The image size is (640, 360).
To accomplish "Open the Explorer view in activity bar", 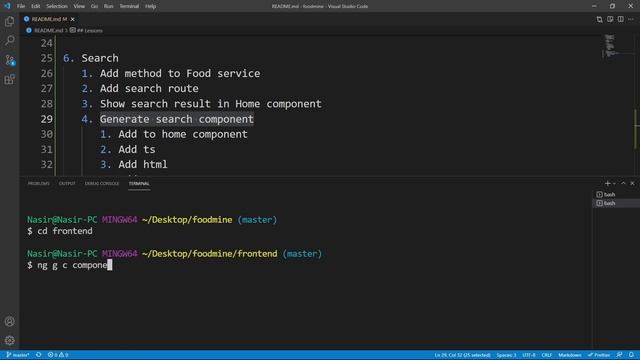I will point(9,21).
